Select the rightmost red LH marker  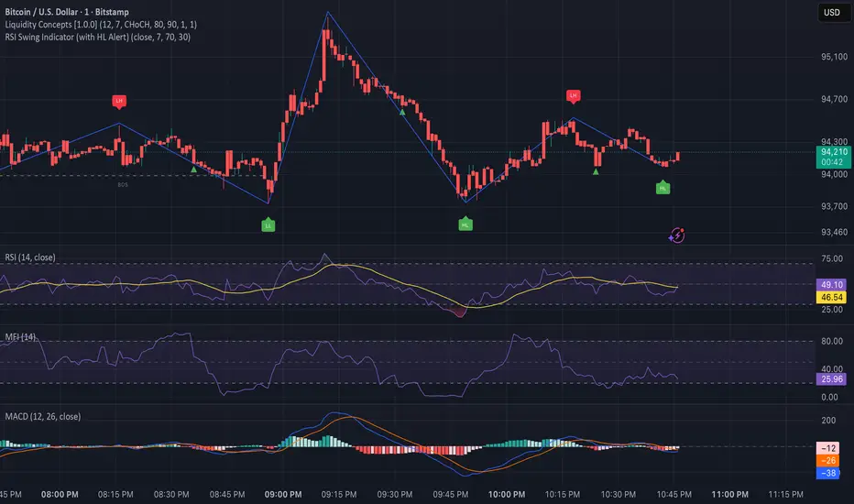click(573, 95)
